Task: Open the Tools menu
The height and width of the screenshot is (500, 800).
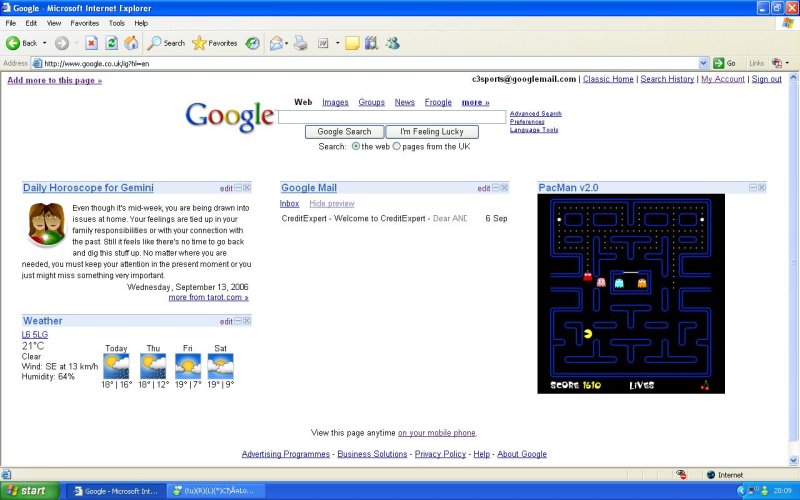Action: (117, 22)
